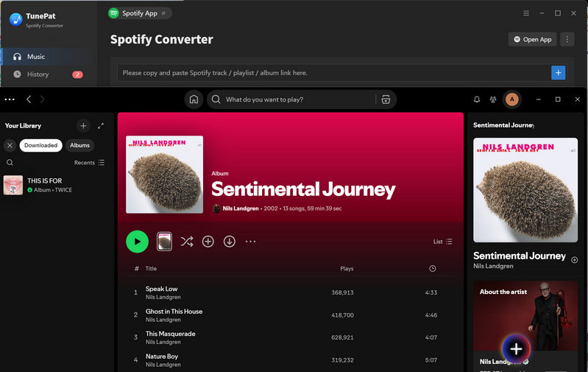Click the duration clock column header
The height and width of the screenshot is (372, 588).
pyautogui.click(x=433, y=268)
